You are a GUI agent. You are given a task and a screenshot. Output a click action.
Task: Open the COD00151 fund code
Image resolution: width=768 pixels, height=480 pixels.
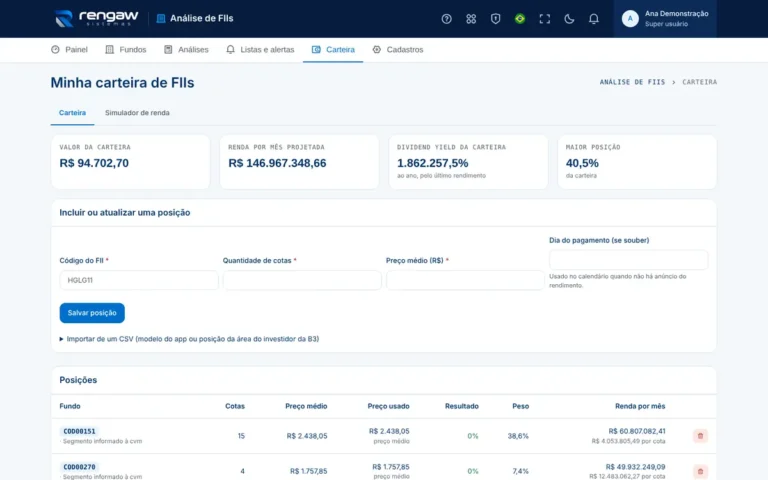(79, 432)
